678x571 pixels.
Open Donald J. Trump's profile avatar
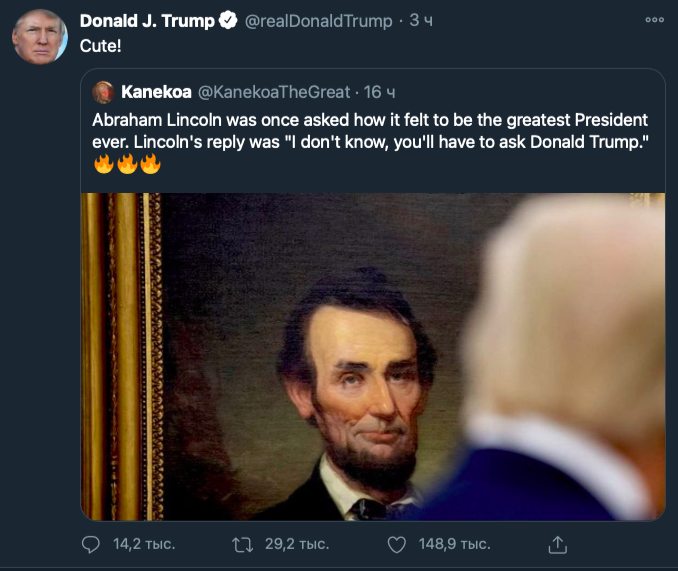(x=39, y=38)
